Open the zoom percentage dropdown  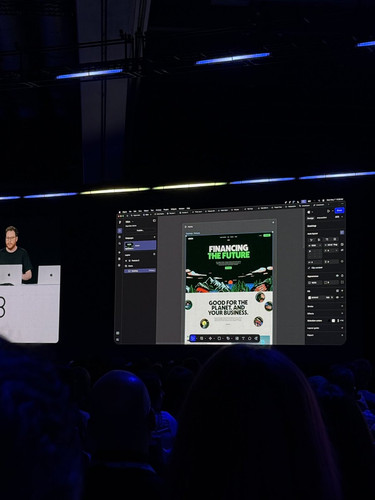[339, 217]
